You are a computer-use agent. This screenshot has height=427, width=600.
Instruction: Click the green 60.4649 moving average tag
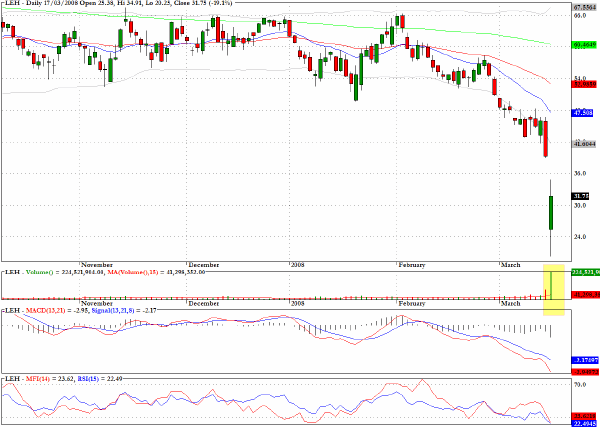point(584,45)
